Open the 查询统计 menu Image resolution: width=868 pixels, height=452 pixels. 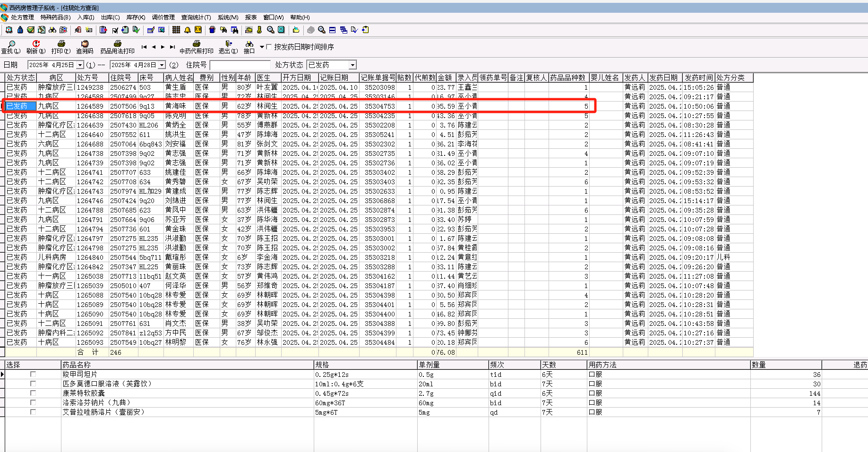(x=196, y=17)
